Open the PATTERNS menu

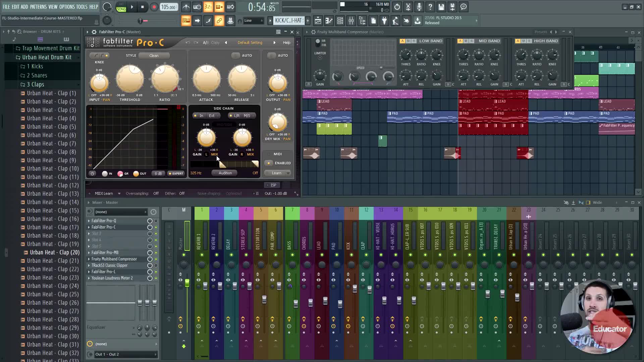point(38,7)
